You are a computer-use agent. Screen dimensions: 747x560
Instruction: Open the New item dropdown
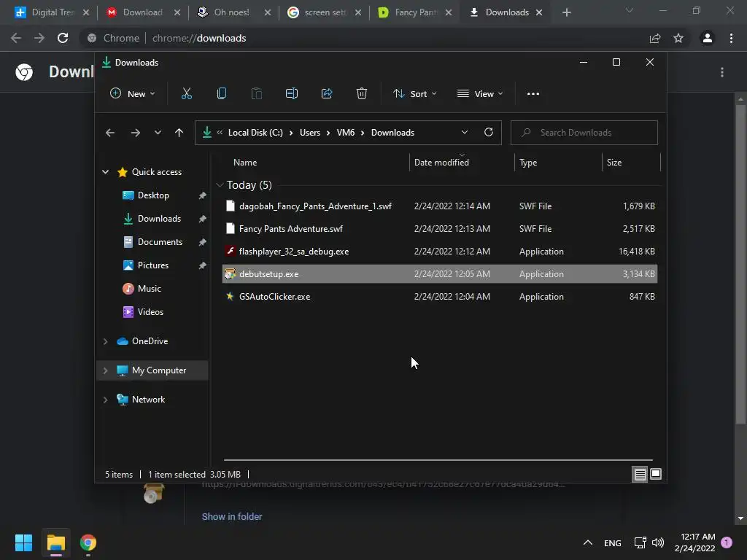click(x=133, y=94)
